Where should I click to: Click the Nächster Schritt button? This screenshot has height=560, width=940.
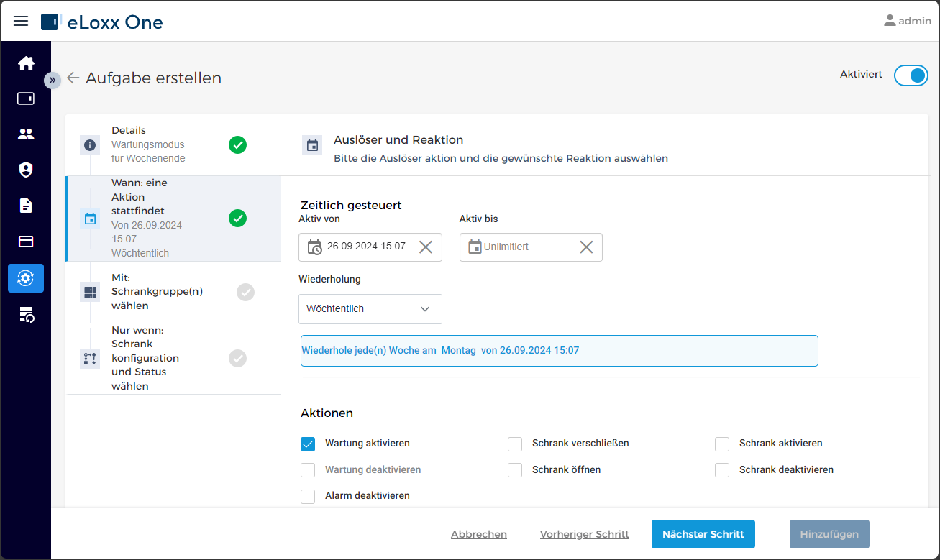coord(703,534)
